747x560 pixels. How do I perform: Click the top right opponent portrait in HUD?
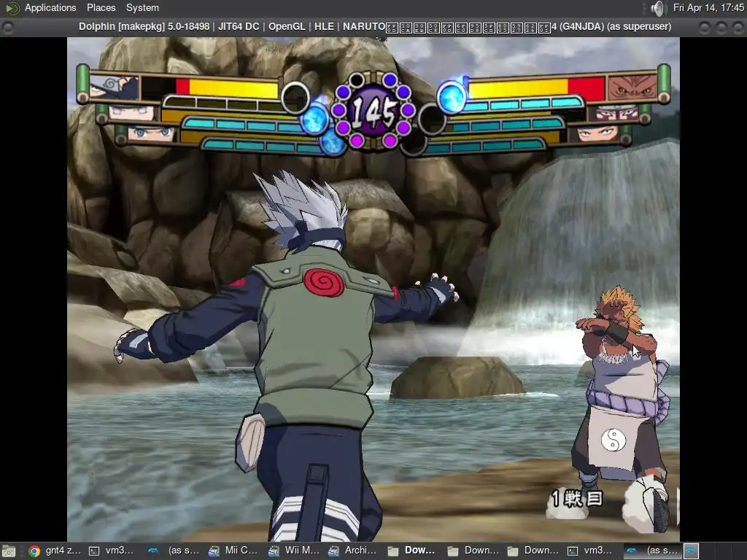632,87
